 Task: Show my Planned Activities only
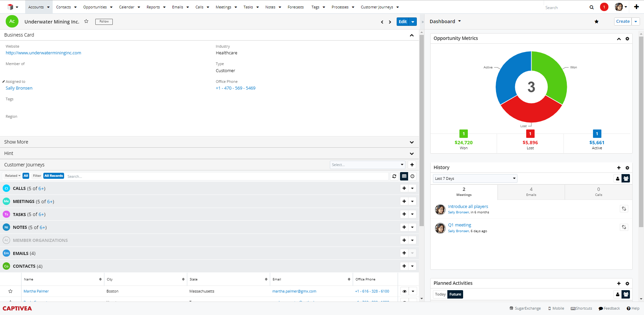click(x=617, y=294)
